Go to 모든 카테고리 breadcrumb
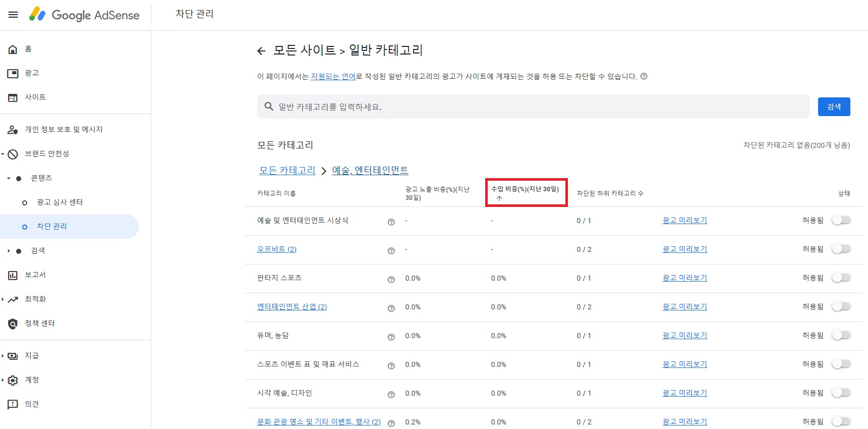This screenshot has width=868, height=429. (287, 171)
